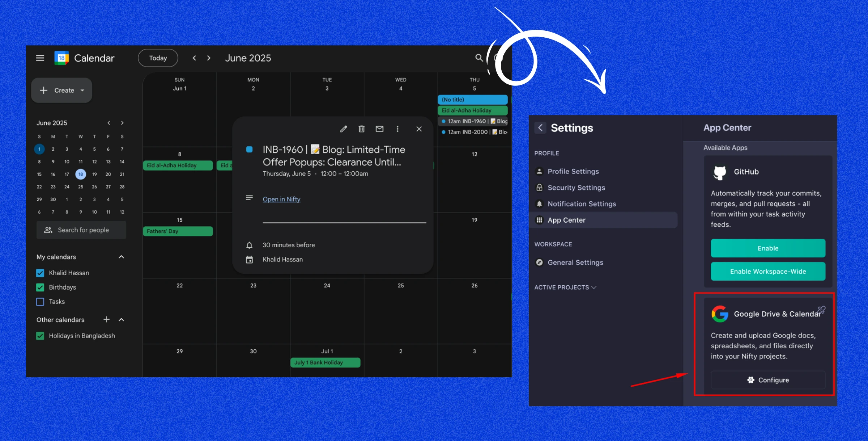
Task: Click the calendar owner icon beside Khalid Hassan
Action: tap(249, 260)
